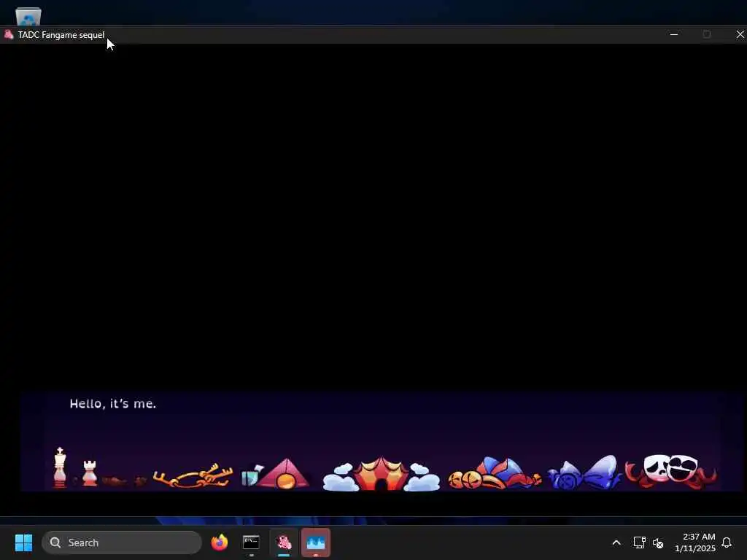
Task: Close the TADC Fangame sequel window
Action: coord(740,34)
